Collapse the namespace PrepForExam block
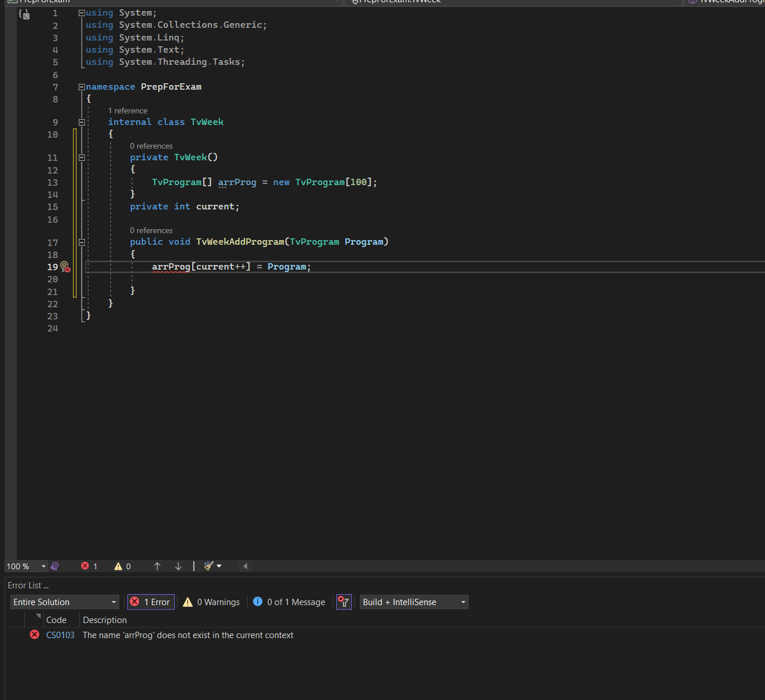This screenshot has height=700, width=765. tap(82, 87)
